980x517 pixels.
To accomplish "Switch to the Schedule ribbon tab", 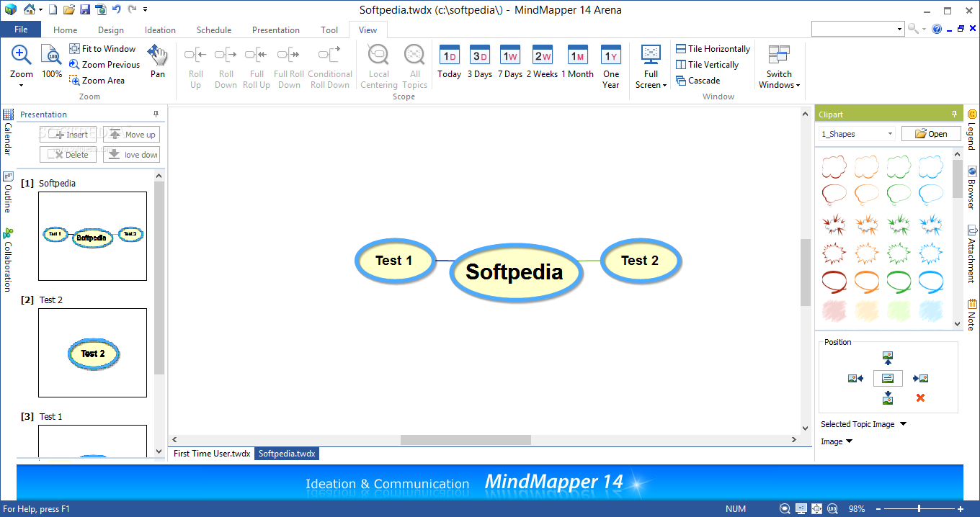I will 214,30.
